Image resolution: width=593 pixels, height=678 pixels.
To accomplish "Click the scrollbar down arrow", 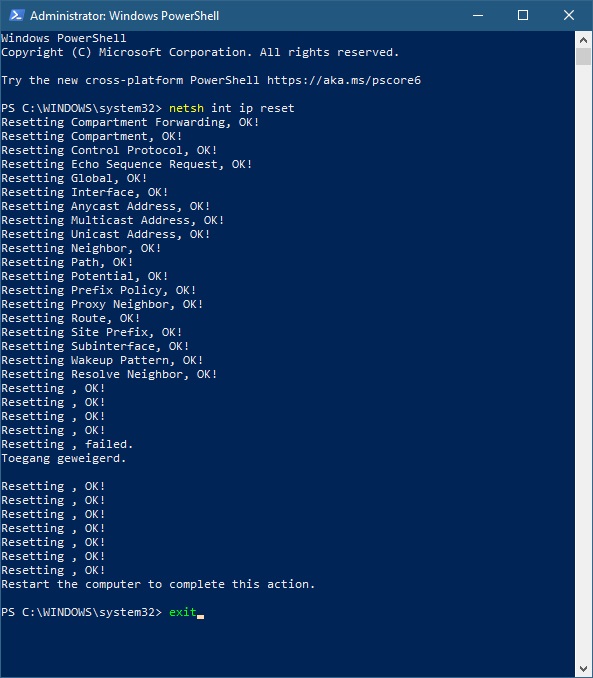I will click(x=583, y=669).
